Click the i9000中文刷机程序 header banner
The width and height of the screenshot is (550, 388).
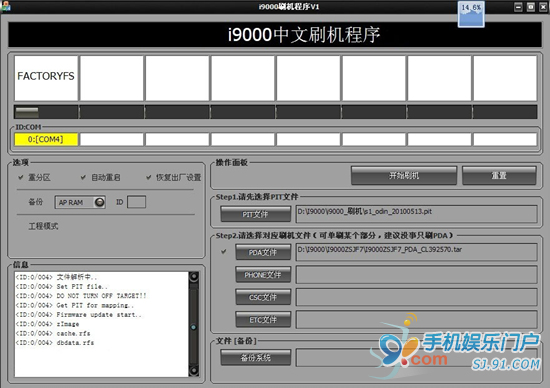click(x=275, y=34)
